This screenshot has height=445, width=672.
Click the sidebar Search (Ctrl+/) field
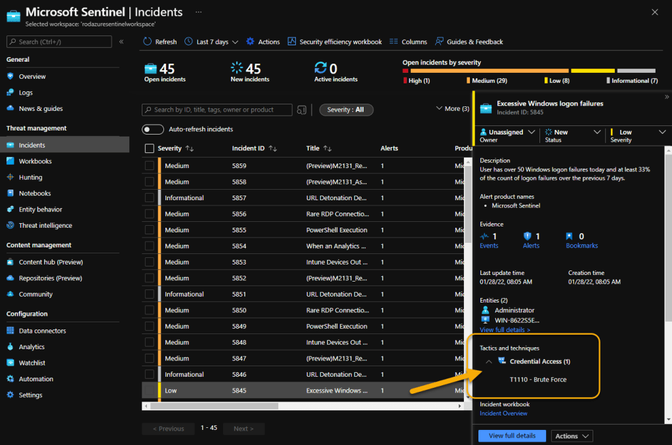59,42
